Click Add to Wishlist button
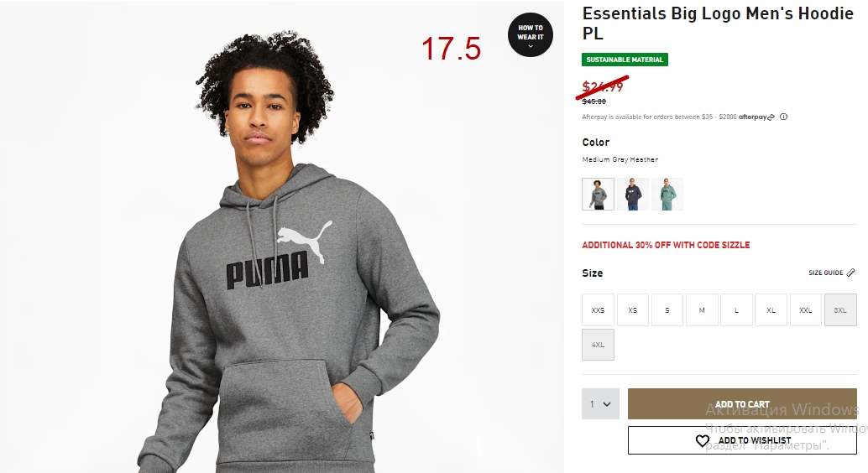Image resolution: width=868 pixels, height=473 pixels. tap(742, 440)
